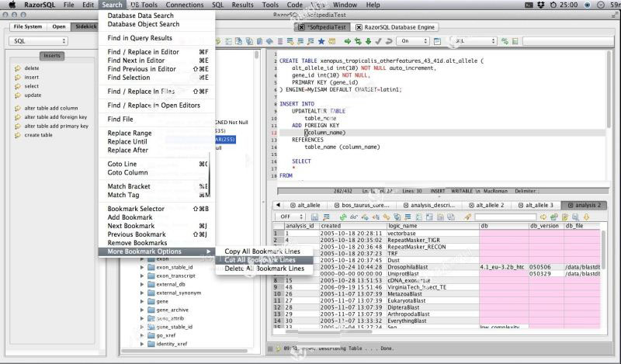Open the SQL language dropdown in editor toolbar
The image size is (621, 364).
tap(473, 41)
